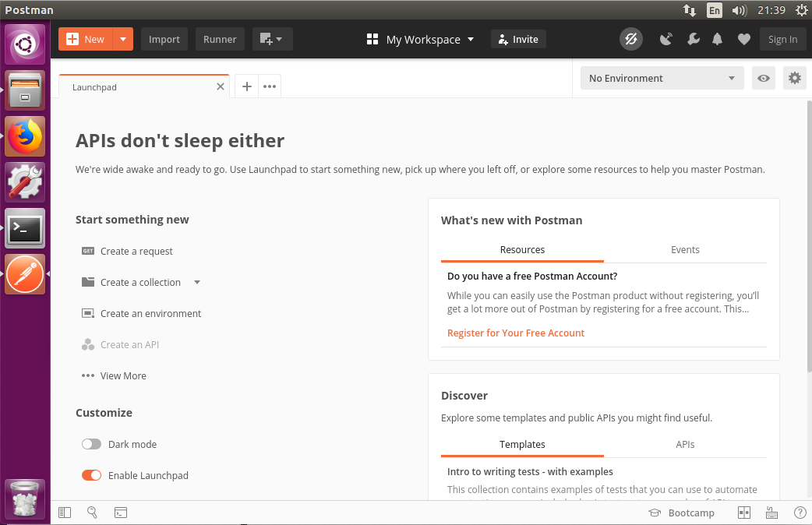Image resolution: width=812 pixels, height=525 pixels.
Task: Expand the Create a collection dropdown arrow
Action: coord(197,282)
